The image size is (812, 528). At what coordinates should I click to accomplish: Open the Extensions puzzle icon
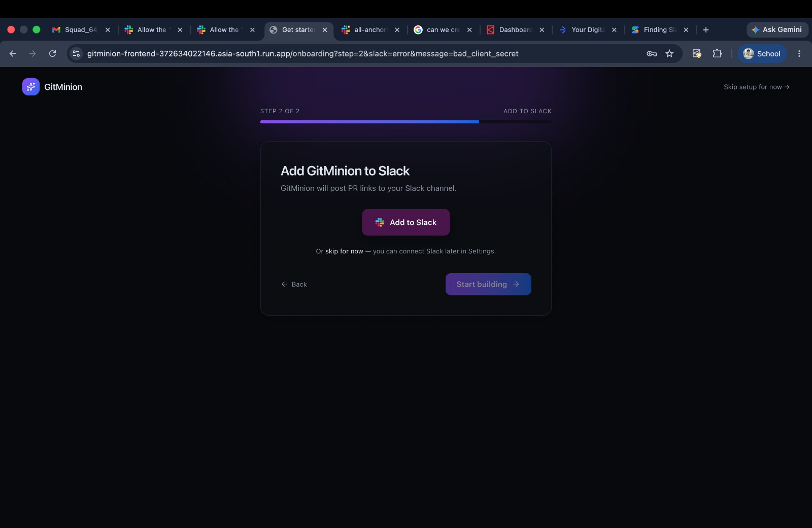tap(717, 53)
